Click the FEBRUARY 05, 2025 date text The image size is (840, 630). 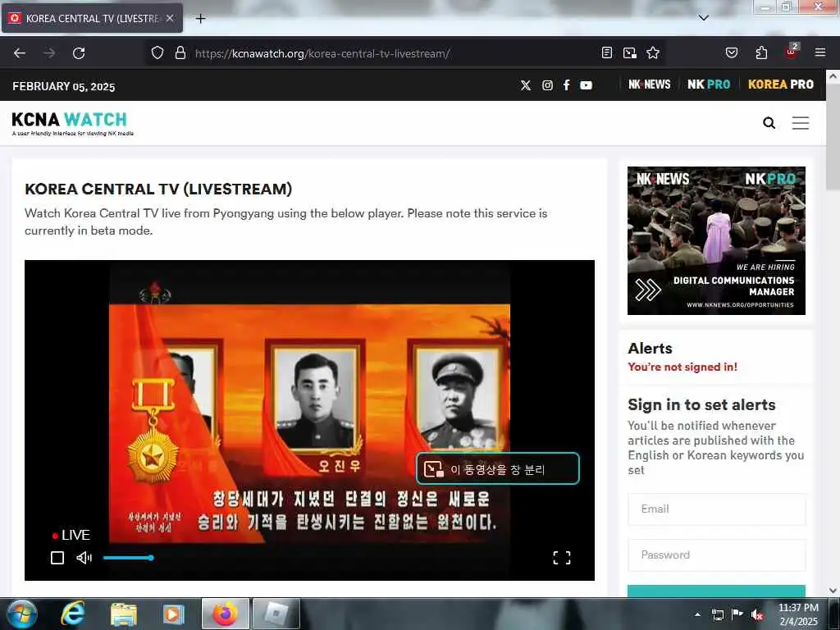tap(64, 86)
